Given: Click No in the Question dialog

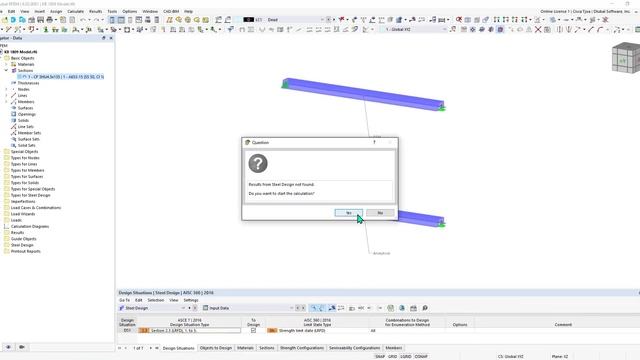Looking at the screenshot, I should (380, 213).
